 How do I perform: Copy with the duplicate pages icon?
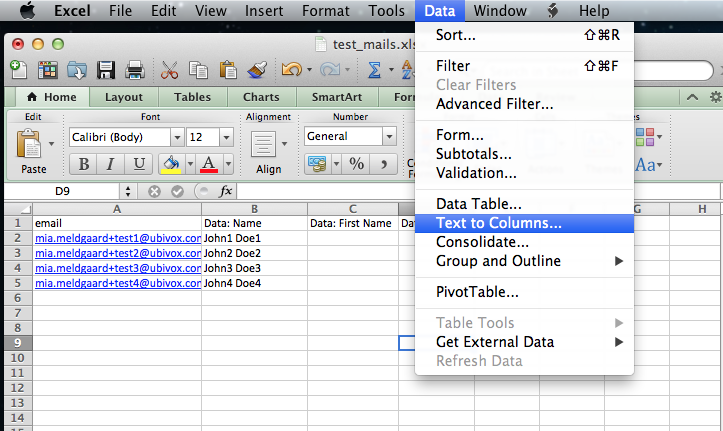[x=198, y=70]
